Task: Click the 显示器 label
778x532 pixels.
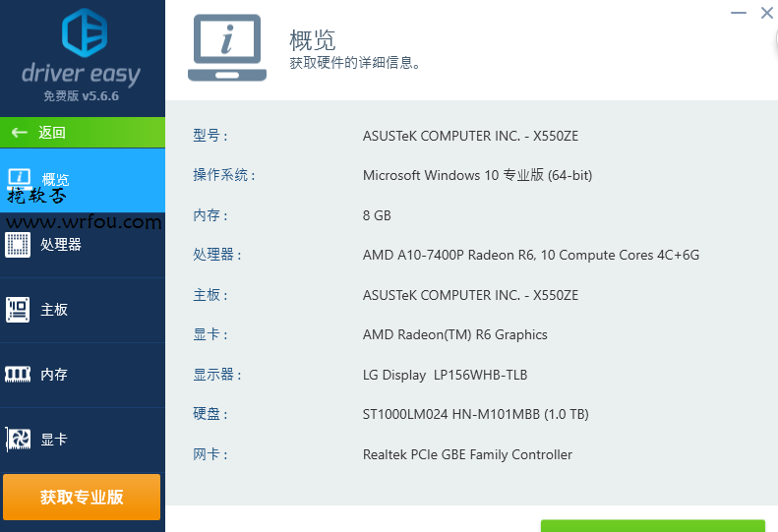Action: (217, 375)
